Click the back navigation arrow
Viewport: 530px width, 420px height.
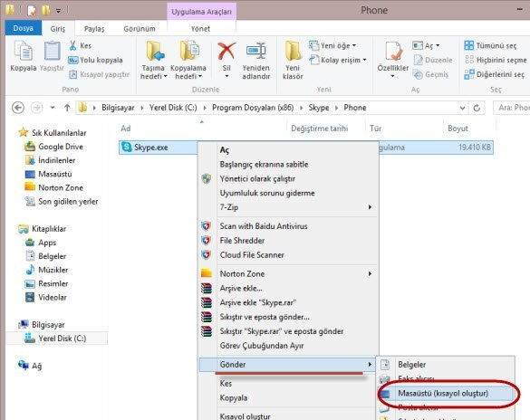click(x=18, y=108)
